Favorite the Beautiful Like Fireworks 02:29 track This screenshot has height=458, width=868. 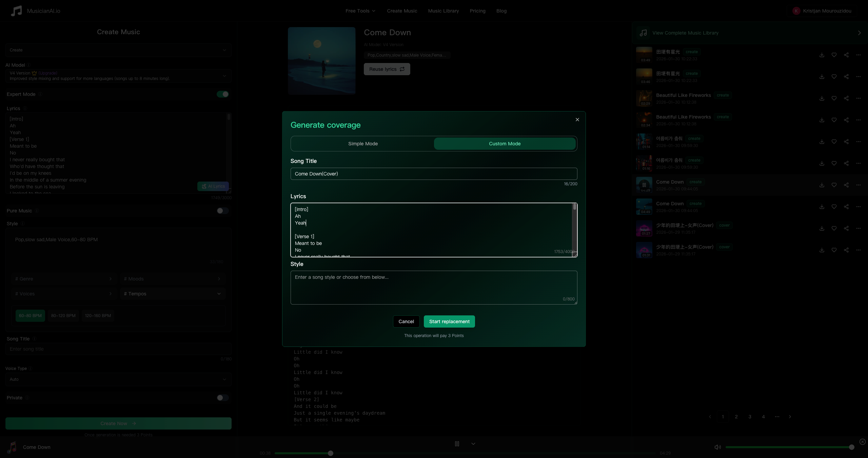(x=834, y=98)
